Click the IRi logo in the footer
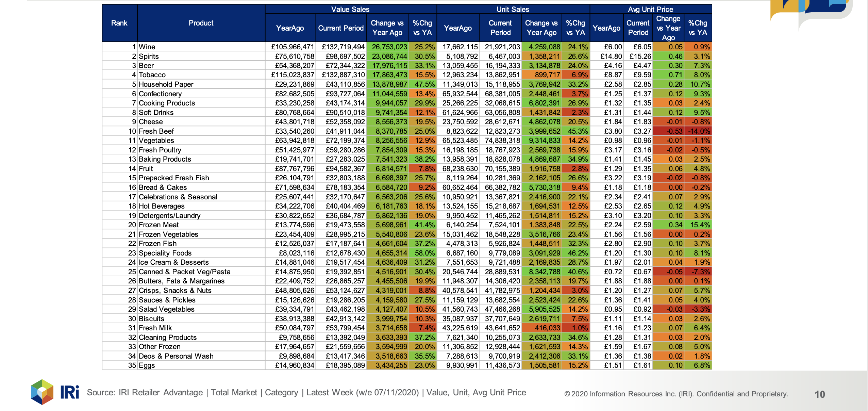The width and height of the screenshot is (868, 411). tap(55, 392)
